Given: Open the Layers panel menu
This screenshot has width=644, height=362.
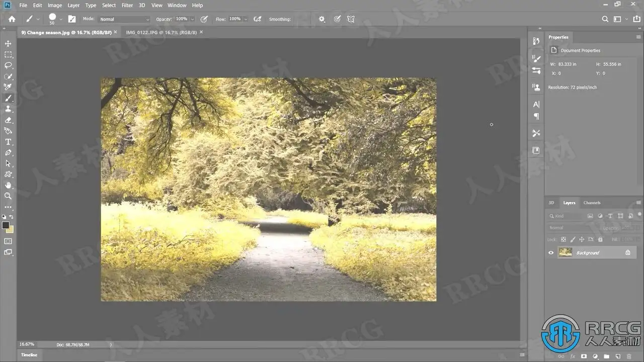Looking at the screenshot, I should click(639, 203).
